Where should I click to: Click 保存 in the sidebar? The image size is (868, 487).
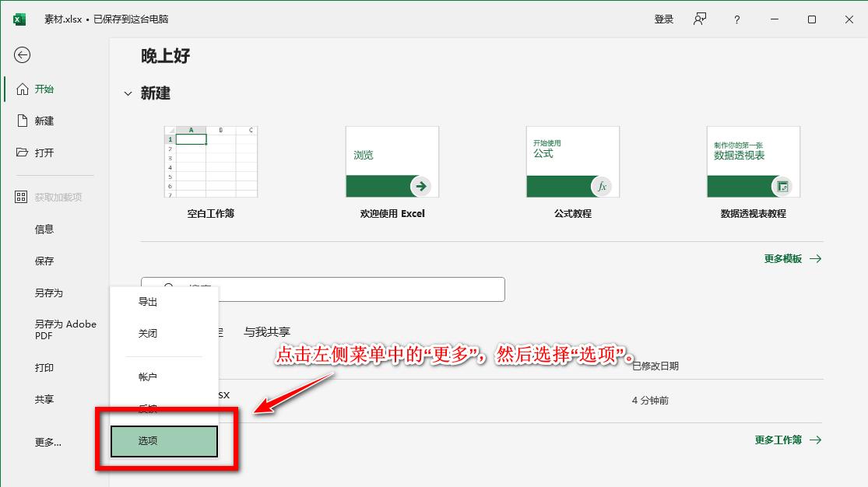[44, 261]
